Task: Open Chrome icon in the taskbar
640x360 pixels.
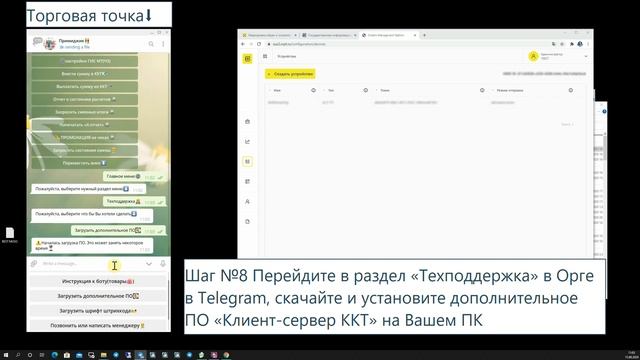Action: (x=226, y=355)
